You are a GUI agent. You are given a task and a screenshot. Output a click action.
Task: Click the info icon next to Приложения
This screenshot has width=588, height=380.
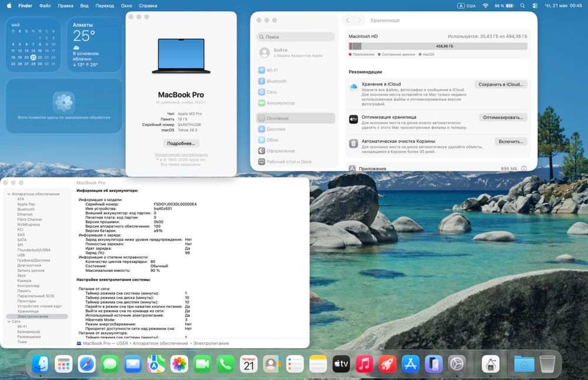click(x=524, y=169)
